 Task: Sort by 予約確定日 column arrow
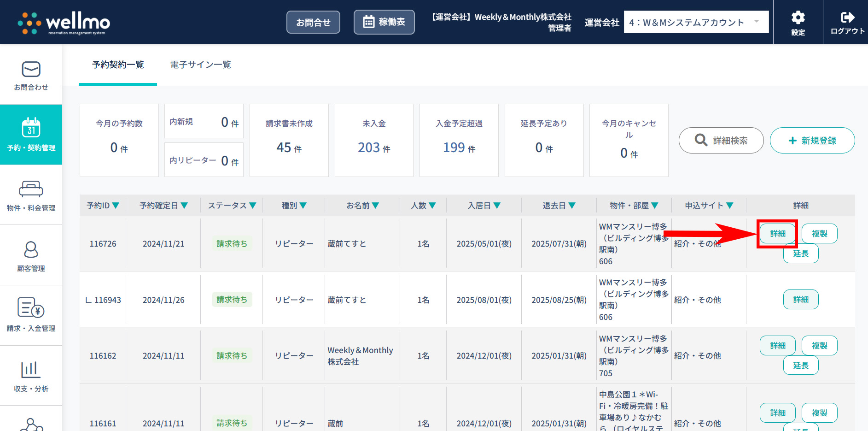(184, 206)
